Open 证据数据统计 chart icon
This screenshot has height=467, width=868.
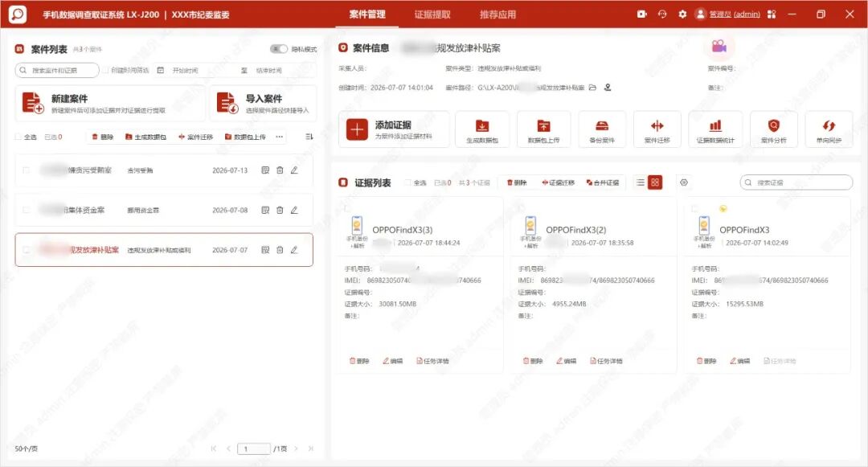tap(715, 129)
